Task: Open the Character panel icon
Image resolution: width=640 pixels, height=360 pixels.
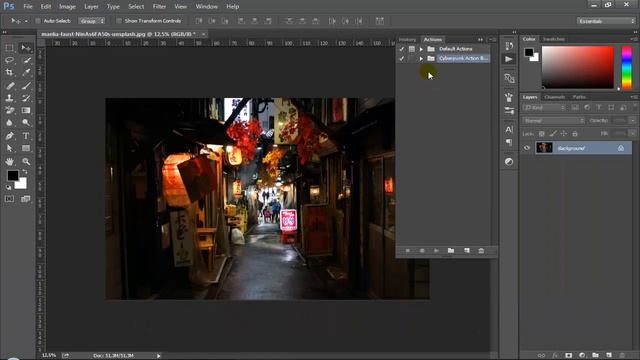Action: click(x=509, y=129)
